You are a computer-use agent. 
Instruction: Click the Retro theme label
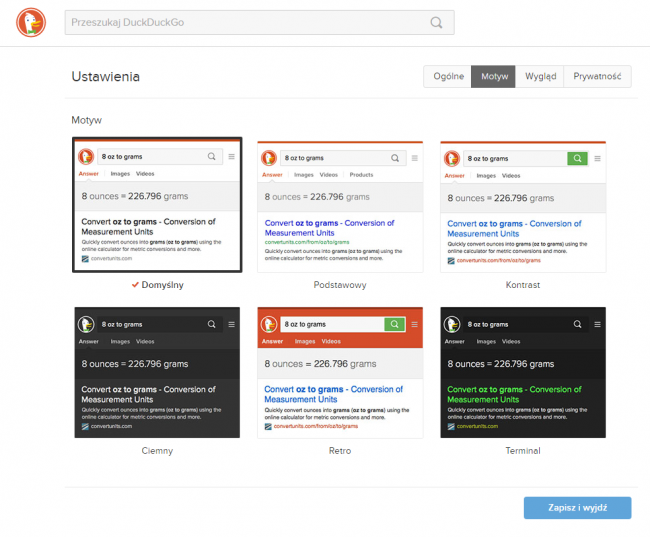click(x=340, y=451)
